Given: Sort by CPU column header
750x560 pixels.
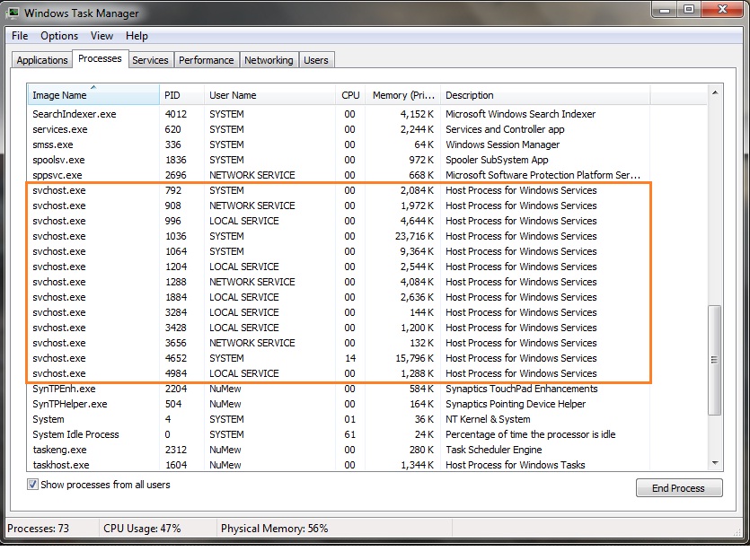Looking at the screenshot, I should point(350,95).
